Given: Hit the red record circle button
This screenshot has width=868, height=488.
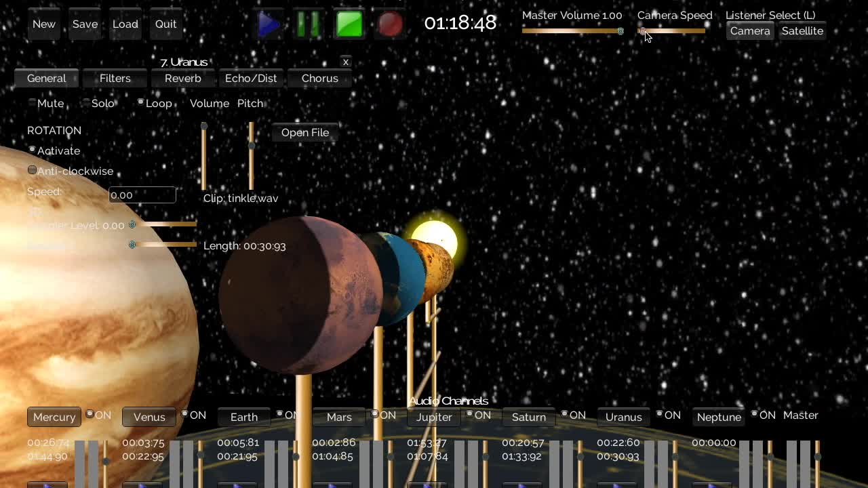Looking at the screenshot, I should click(390, 24).
